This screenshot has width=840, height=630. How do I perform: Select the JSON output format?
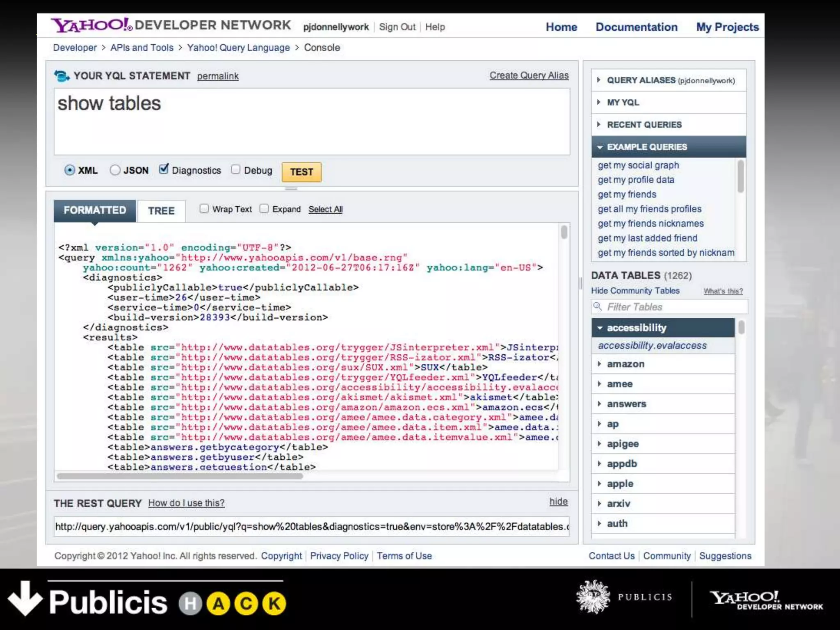(x=115, y=170)
